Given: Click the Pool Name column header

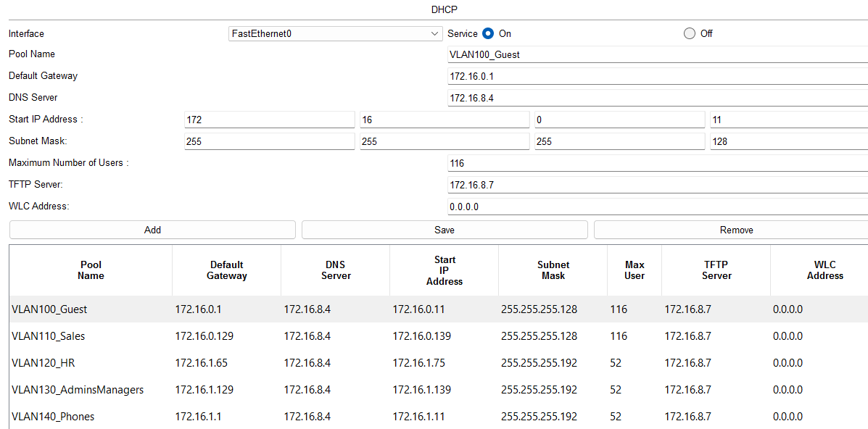Looking at the screenshot, I should click(91, 270).
